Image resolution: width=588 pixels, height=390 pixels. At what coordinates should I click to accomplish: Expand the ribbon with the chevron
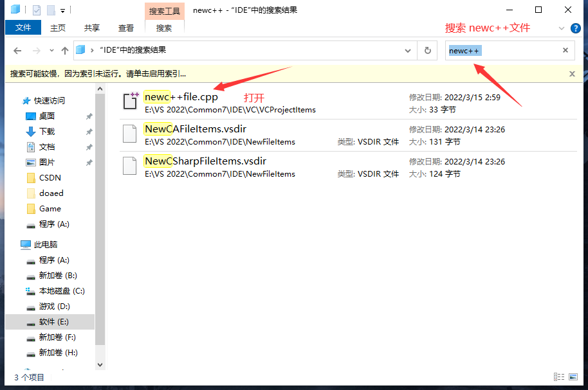pyautogui.click(x=562, y=28)
